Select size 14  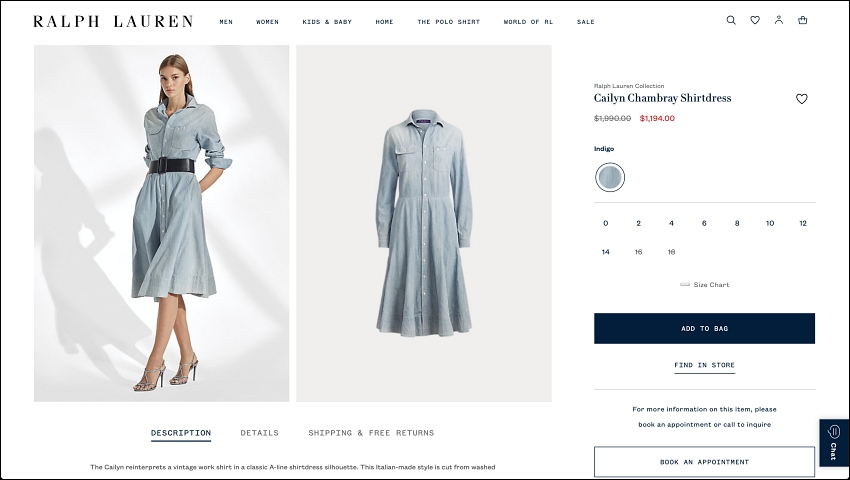606,252
